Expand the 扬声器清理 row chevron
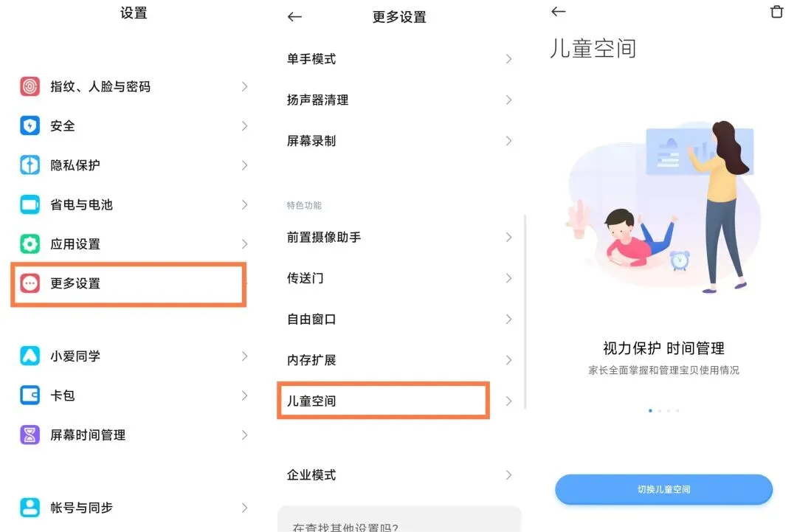The height and width of the screenshot is (532, 797). click(508, 100)
